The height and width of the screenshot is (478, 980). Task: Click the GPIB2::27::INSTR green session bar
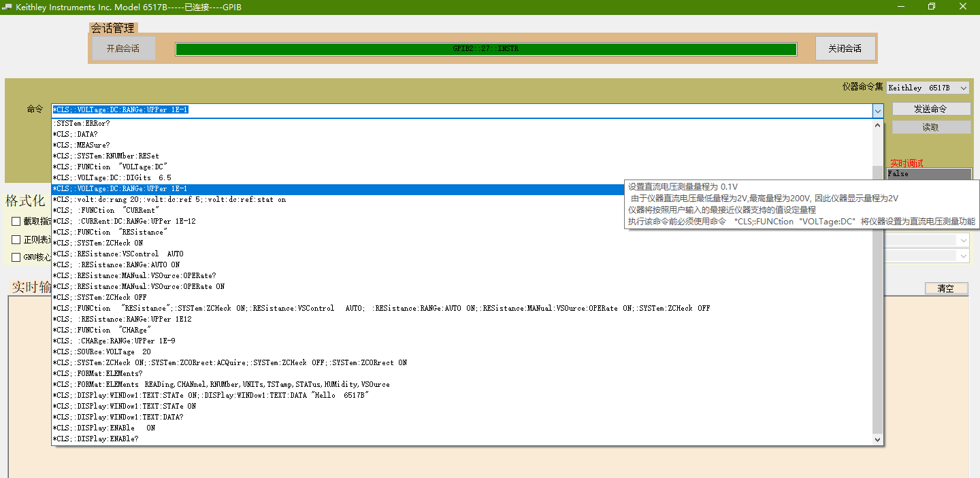pos(486,48)
